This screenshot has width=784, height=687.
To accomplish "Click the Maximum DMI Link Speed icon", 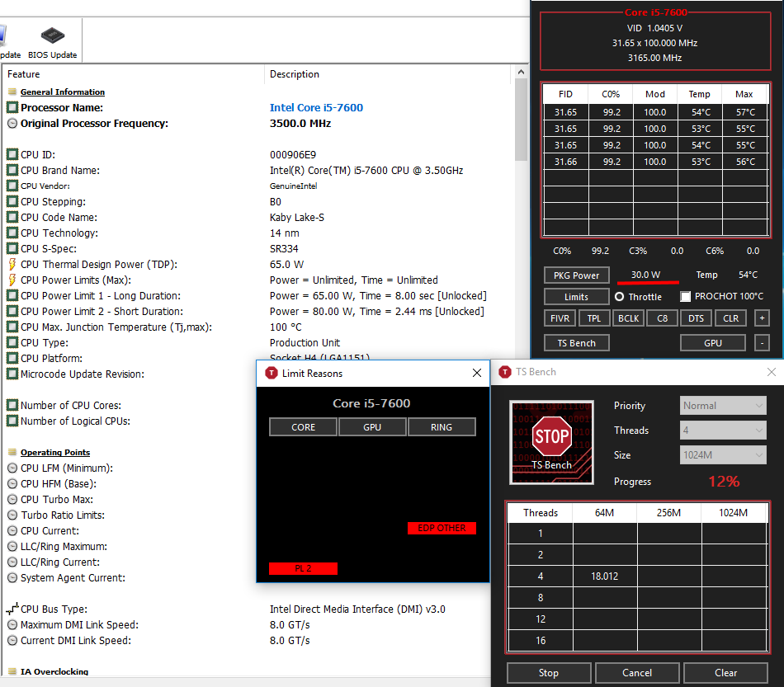I will pos(12,624).
